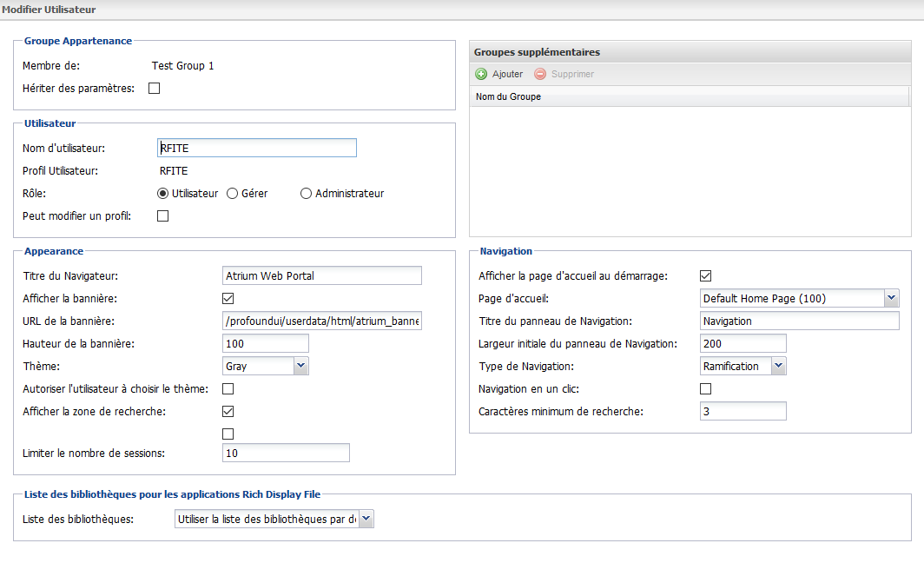Click the Groupe Appartenance section legend
The width and height of the screenshot is (924, 563).
pos(78,41)
